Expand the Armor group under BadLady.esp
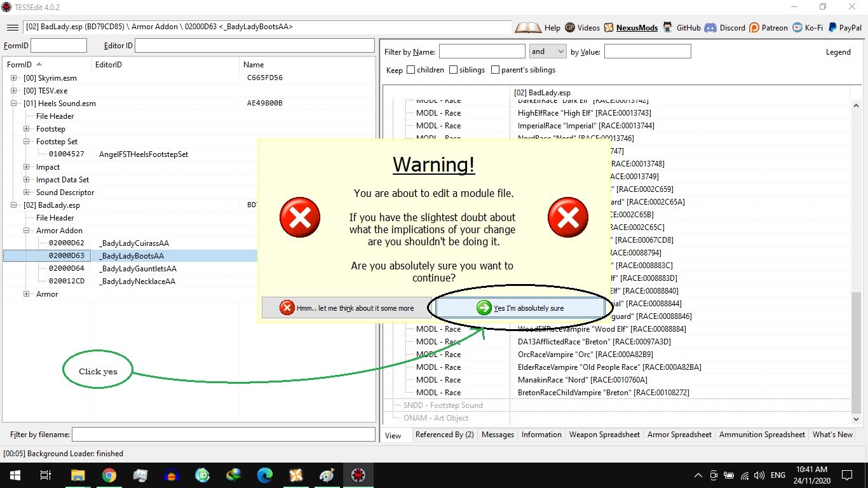 click(x=27, y=294)
